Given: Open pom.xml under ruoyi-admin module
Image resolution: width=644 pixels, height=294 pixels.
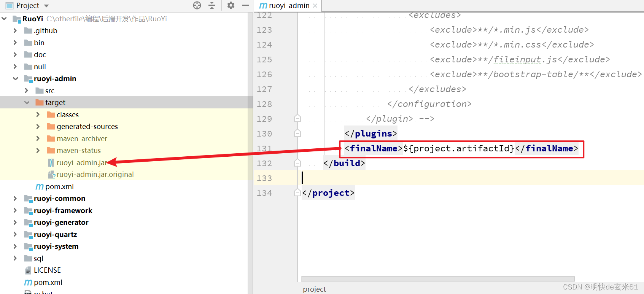Looking at the screenshot, I should pos(59,186).
